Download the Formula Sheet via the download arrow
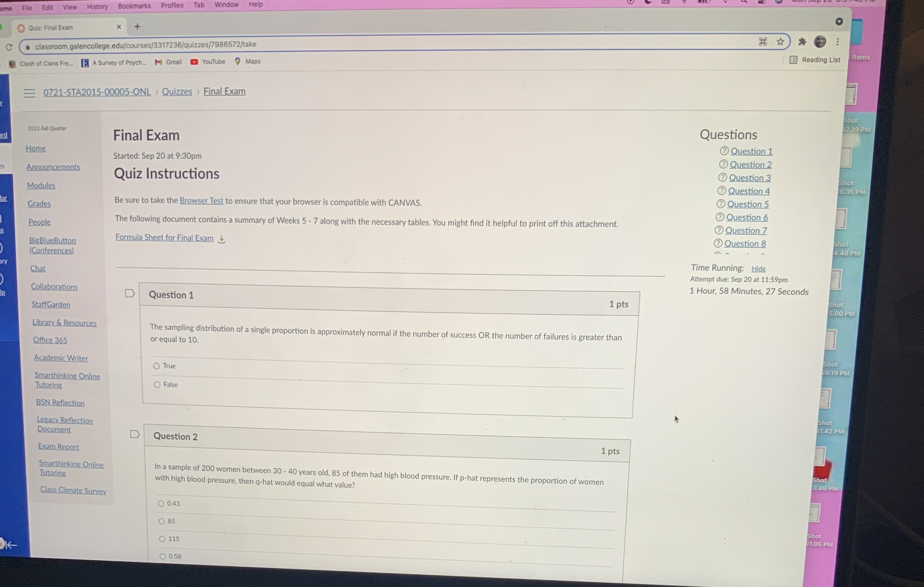Screen dimensions: 924x587 coord(222,239)
